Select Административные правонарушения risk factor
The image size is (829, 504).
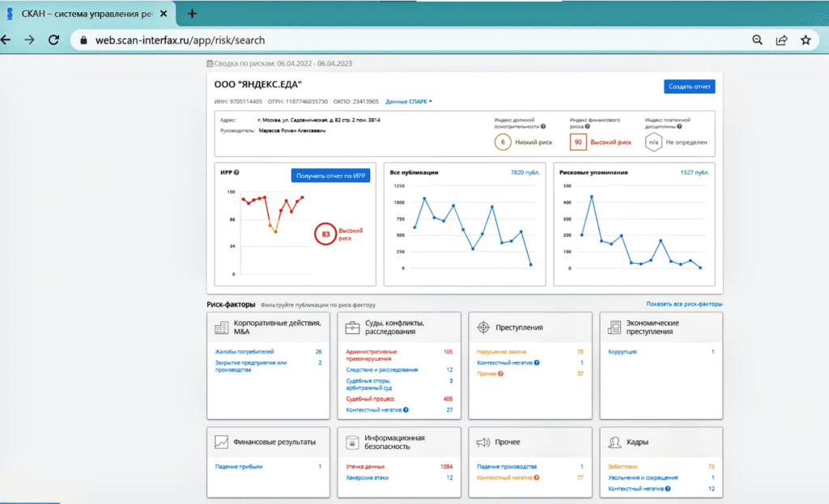pyautogui.click(x=372, y=355)
